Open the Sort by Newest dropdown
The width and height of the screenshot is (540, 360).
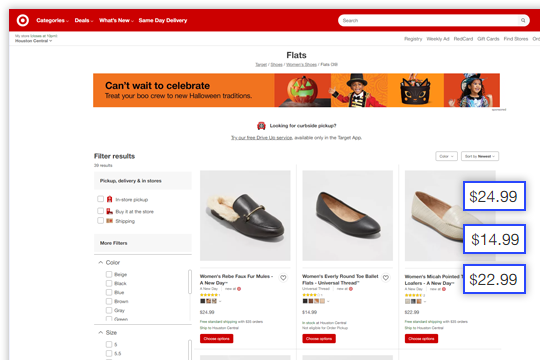pyautogui.click(x=480, y=156)
